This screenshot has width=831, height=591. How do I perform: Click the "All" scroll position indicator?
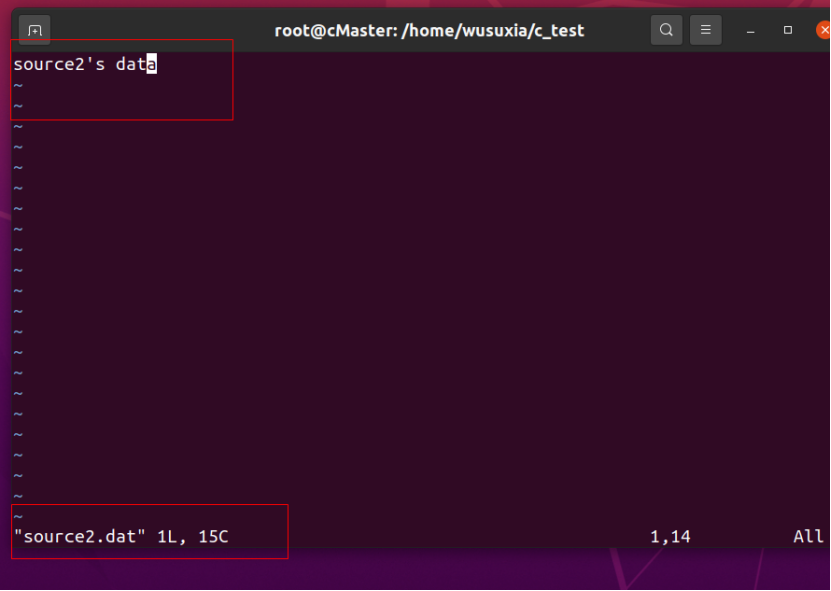click(809, 536)
